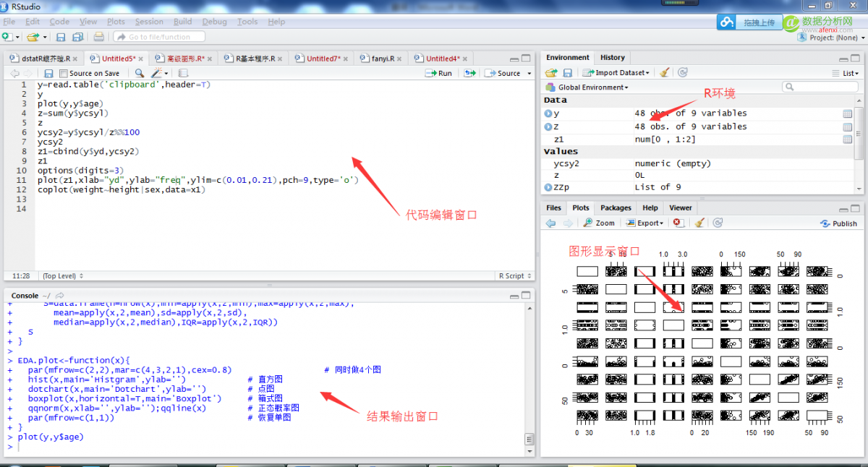Open the Tools menu
The height and width of the screenshot is (467, 868).
[x=247, y=22]
